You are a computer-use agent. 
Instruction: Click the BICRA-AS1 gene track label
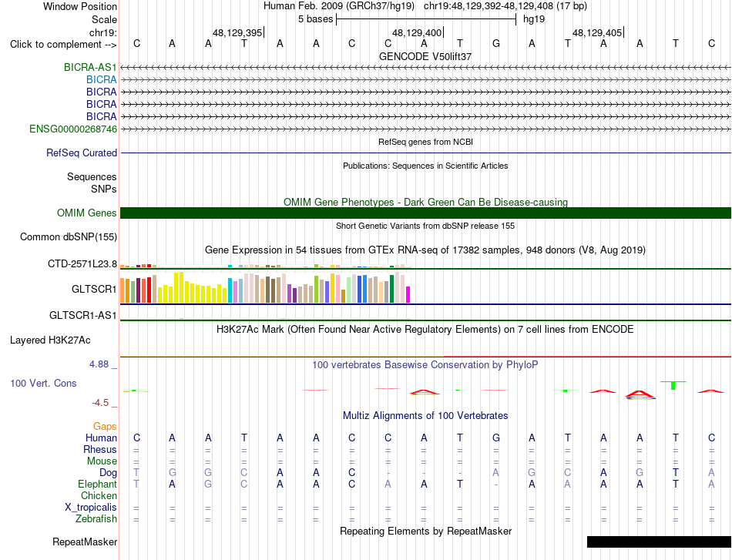[90, 67]
